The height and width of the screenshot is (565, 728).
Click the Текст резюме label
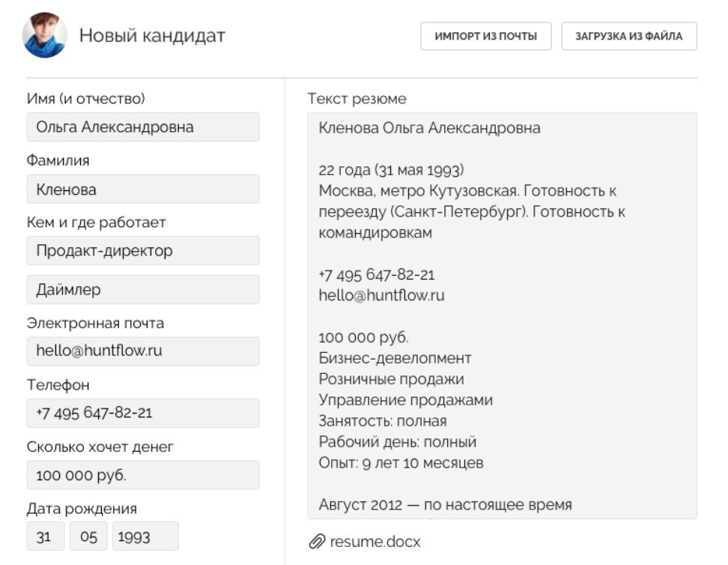(357, 98)
